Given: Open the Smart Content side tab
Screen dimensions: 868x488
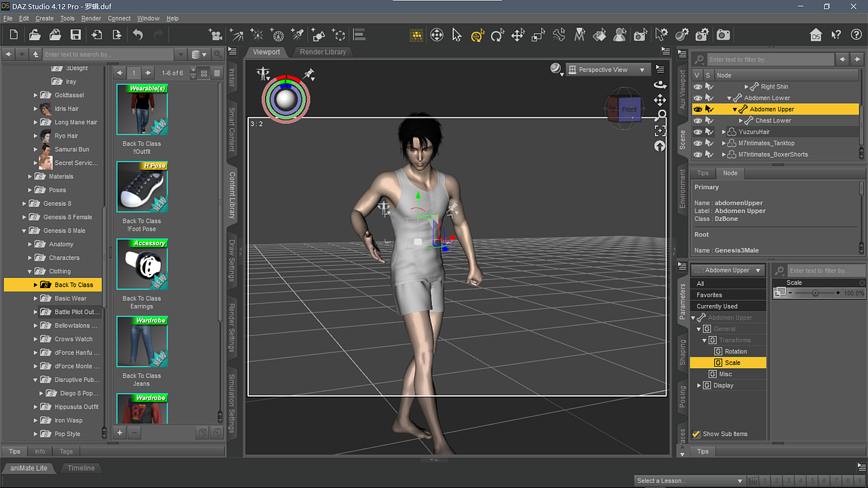Looking at the screenshot, I should pos(232,129).
